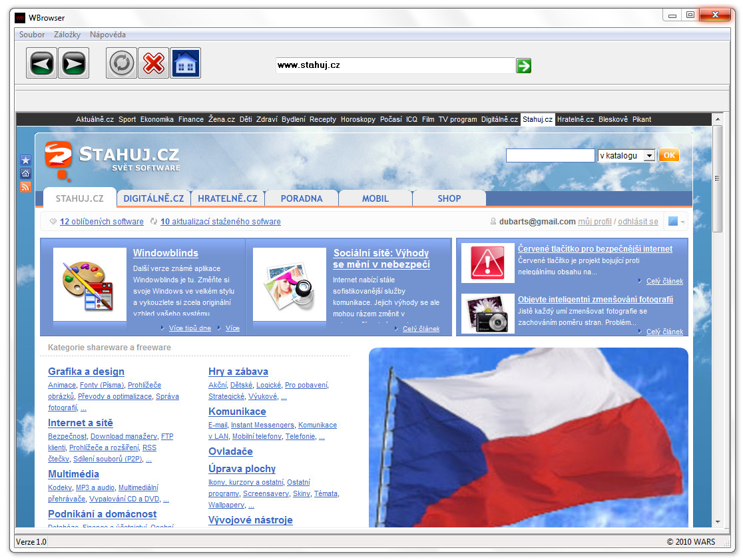This screenshot has height=560, width=743.
Task: Click the small house icon in page sidebar
Action: pos(25,173)
